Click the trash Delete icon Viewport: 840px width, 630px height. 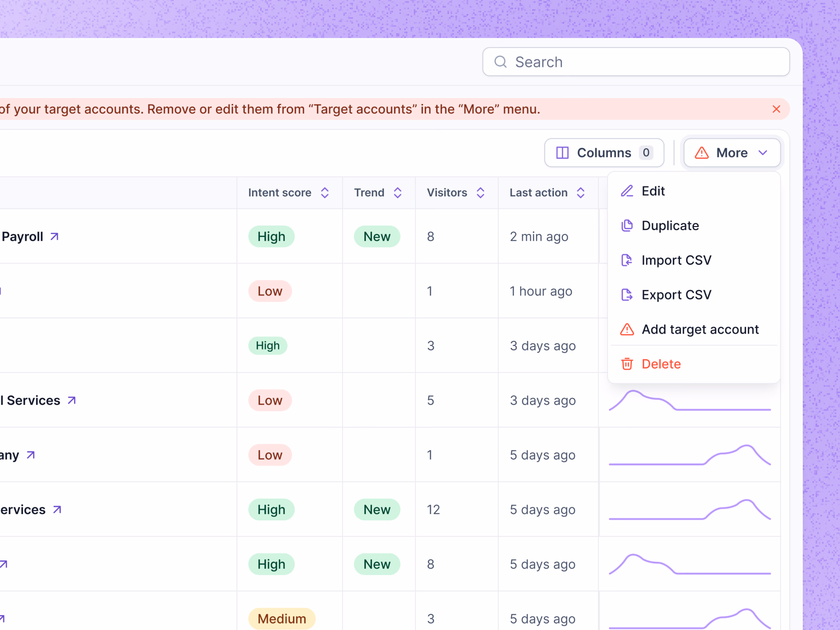627,364
